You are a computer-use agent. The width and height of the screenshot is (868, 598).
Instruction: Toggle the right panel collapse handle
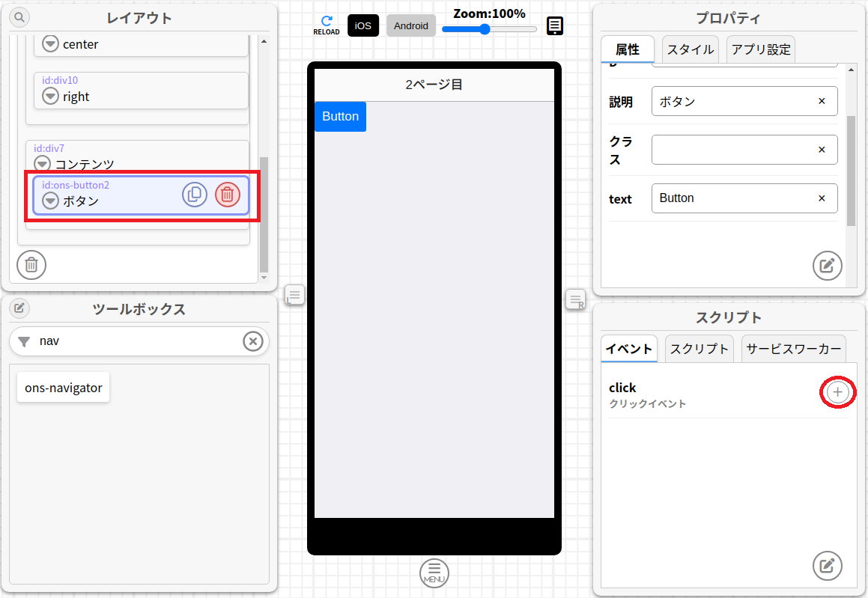coord(575,299)
